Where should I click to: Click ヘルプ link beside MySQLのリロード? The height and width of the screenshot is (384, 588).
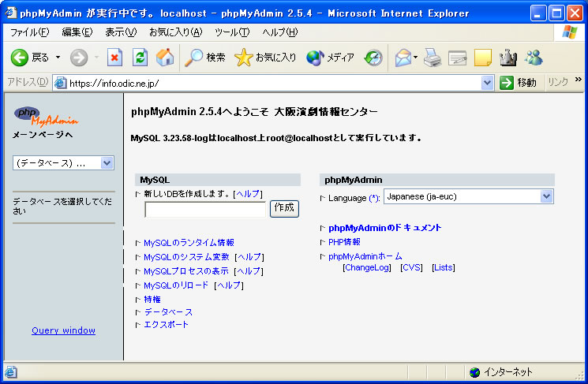click(x=229, y=285)
